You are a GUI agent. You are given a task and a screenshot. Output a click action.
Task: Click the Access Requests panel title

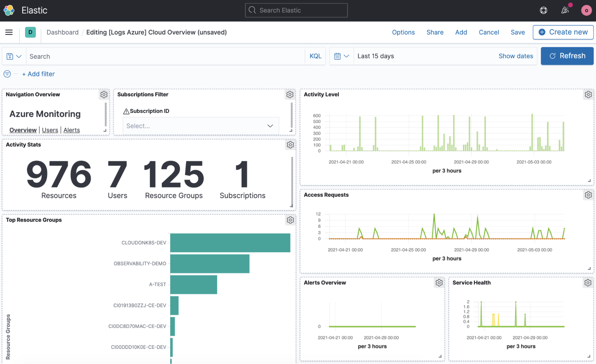(326, 195)
